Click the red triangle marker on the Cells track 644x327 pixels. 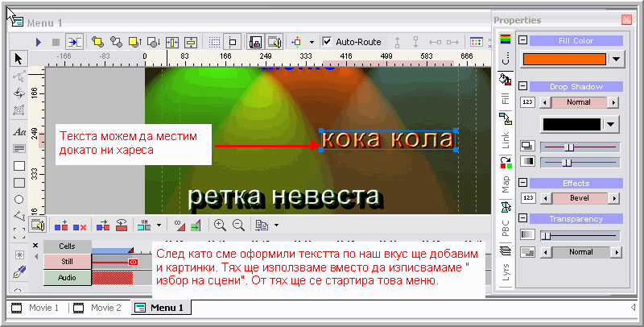click(131, 250)
